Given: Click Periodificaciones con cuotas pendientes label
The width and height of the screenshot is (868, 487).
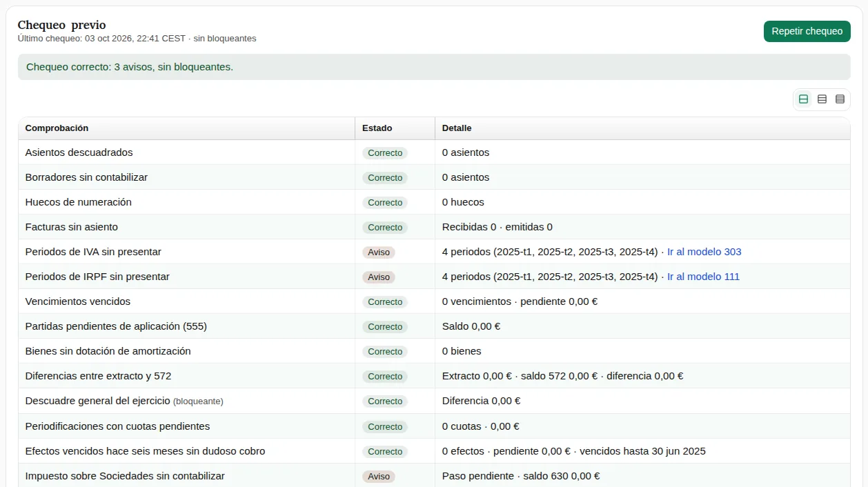Looking at the screenshot, I should [117, 426].
